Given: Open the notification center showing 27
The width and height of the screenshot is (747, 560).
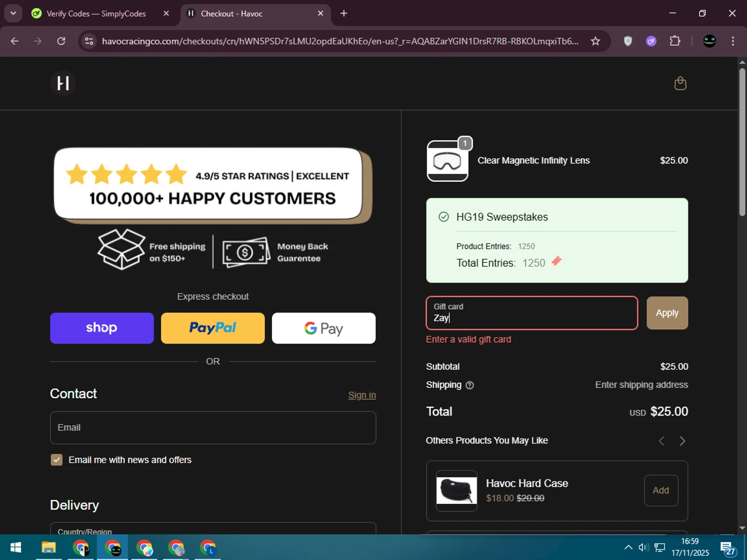Looking at the screenshot, I should click(728, 548).
